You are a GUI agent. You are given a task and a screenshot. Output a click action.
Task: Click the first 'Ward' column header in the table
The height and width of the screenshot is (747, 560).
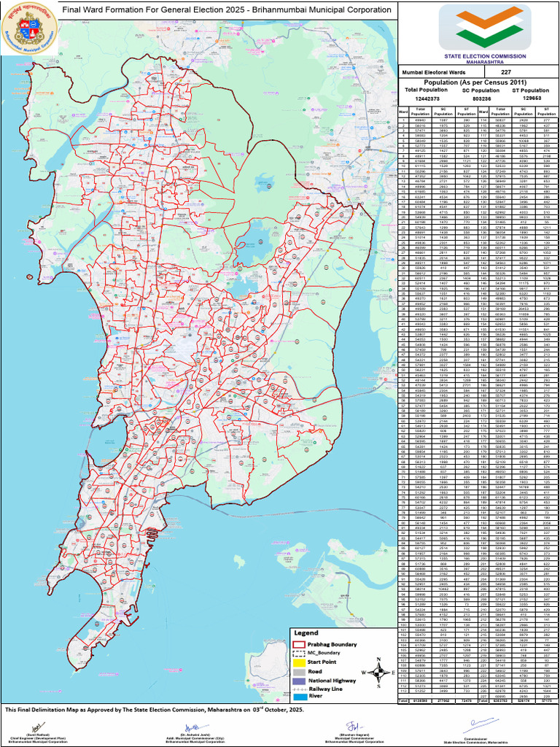(x=402, y=113)
